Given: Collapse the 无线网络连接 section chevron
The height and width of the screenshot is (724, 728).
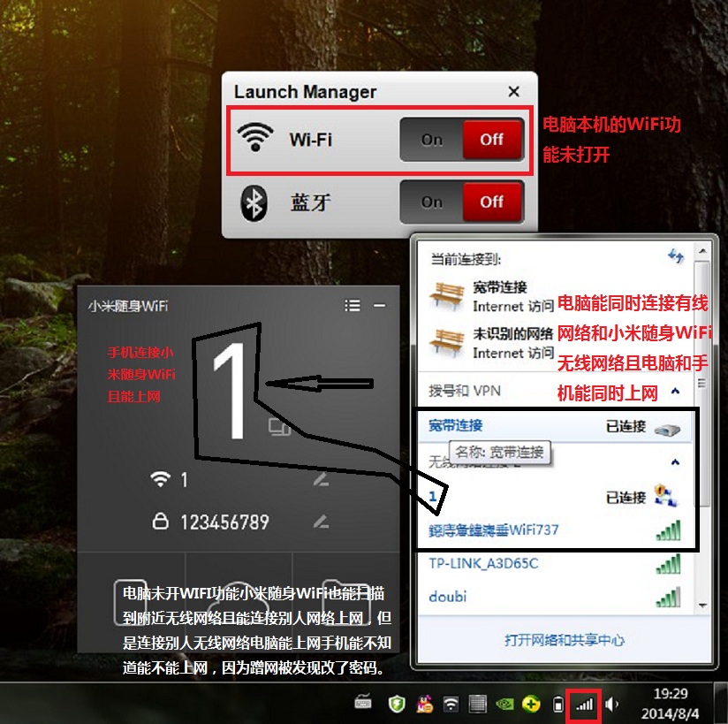Looking at the screenshot, I should point(676,462).
